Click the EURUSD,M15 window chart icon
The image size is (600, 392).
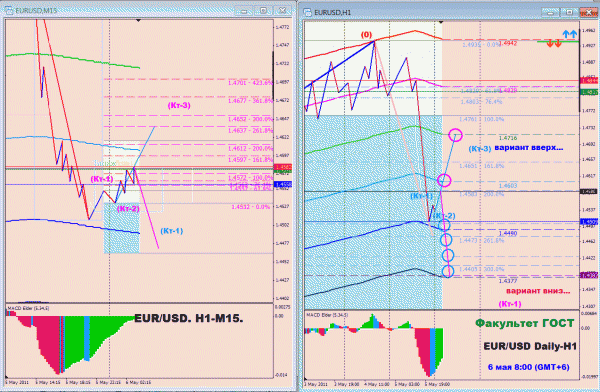click(9, 11)
